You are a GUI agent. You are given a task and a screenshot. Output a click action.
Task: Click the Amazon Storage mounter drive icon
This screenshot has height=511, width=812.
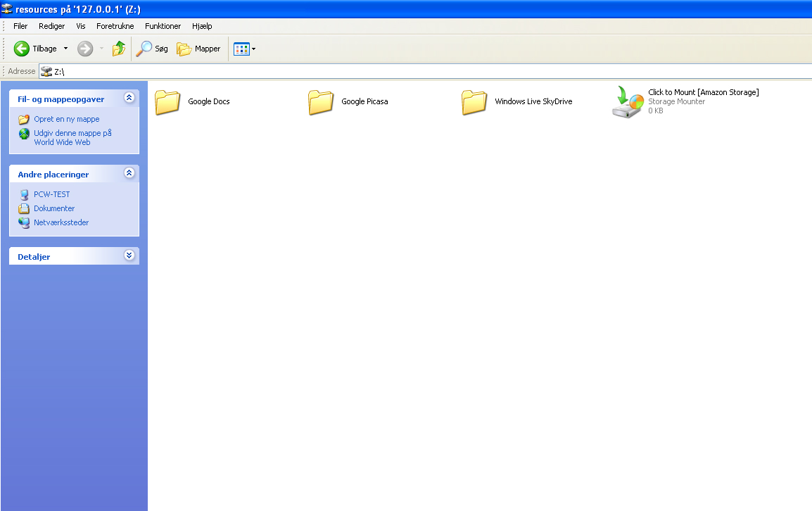tap(628, 102)
